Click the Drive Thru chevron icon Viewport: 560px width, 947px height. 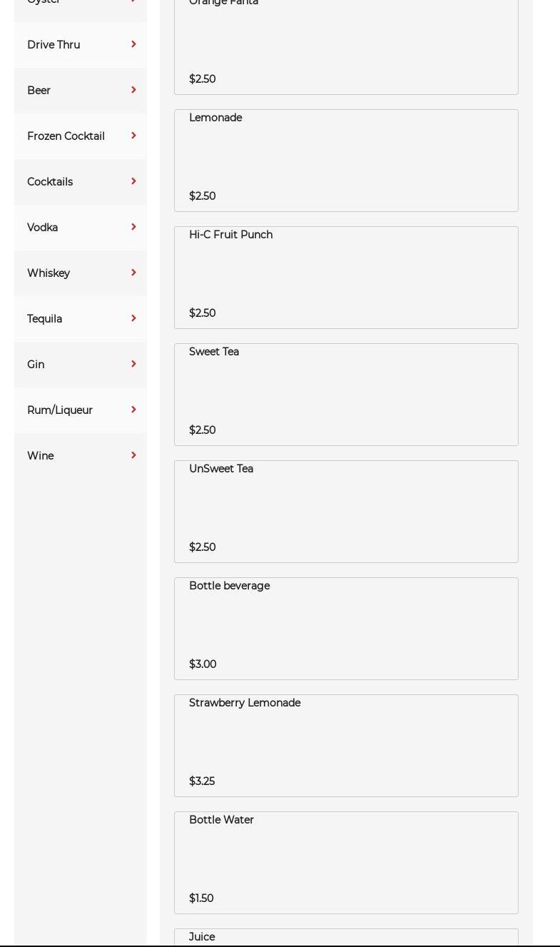click(133, 44)
